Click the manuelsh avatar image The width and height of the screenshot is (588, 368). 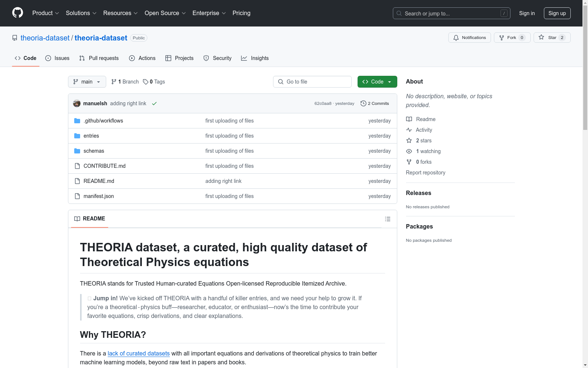tap(77, 103)
